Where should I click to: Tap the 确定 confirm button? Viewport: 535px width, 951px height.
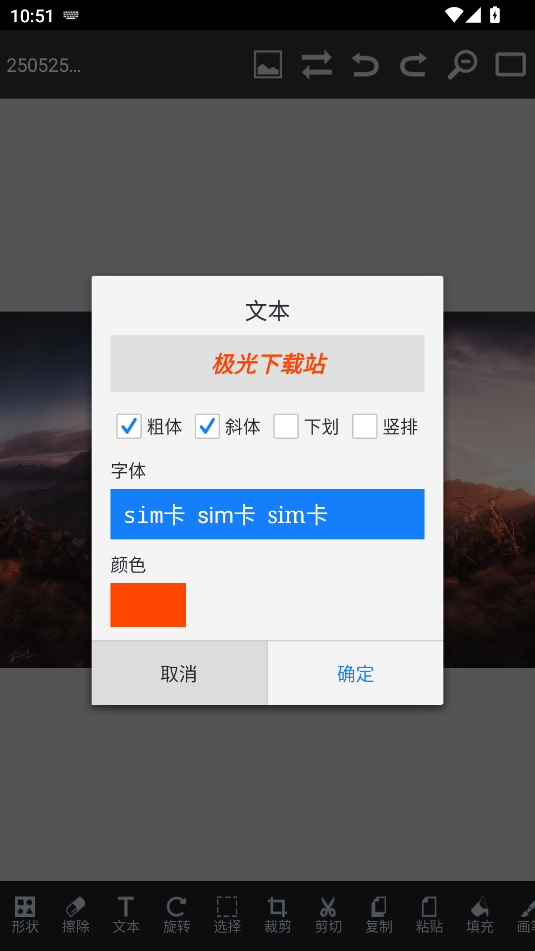coord(355,673)
